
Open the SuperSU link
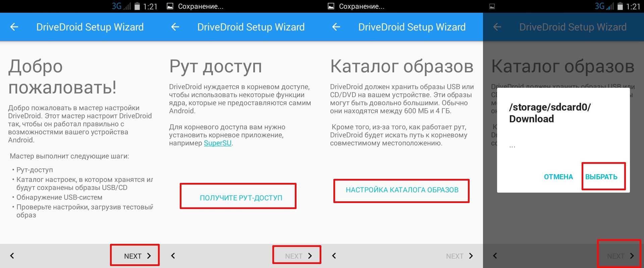pyautogui.click(x=217, y=143)
